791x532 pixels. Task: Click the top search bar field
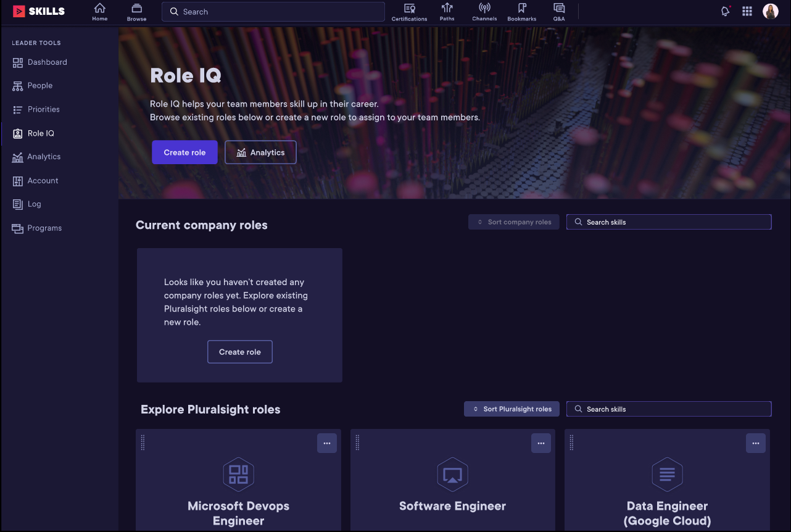pos(273,12)
